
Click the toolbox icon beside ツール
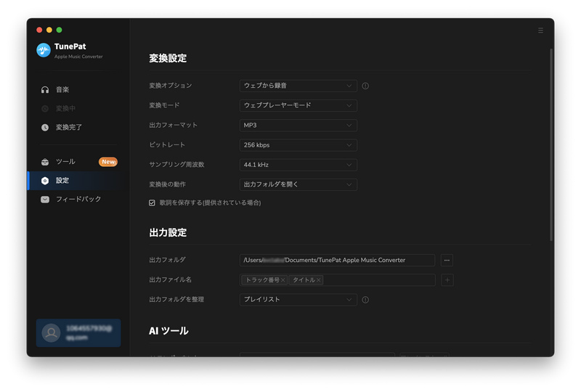click(45, 162)
